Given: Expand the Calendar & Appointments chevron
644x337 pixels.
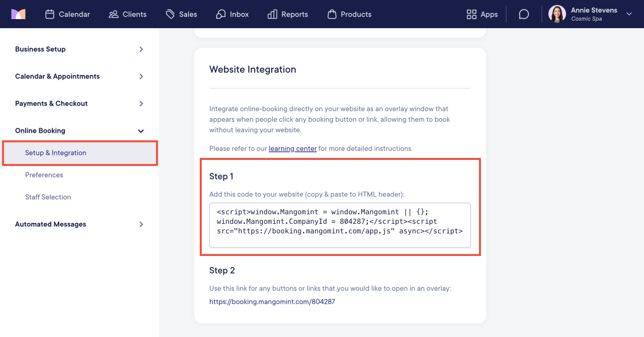Looking at the screenshot, I should 141,76.
